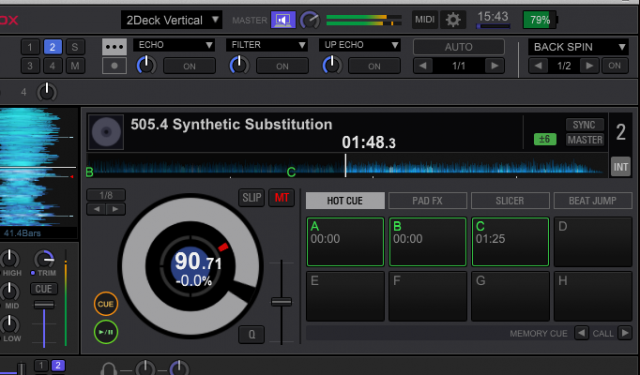Image resolution: width=640 pixels, height=375 pixels.
Task: Select FX deck 2 button
Action: point(53,47)
